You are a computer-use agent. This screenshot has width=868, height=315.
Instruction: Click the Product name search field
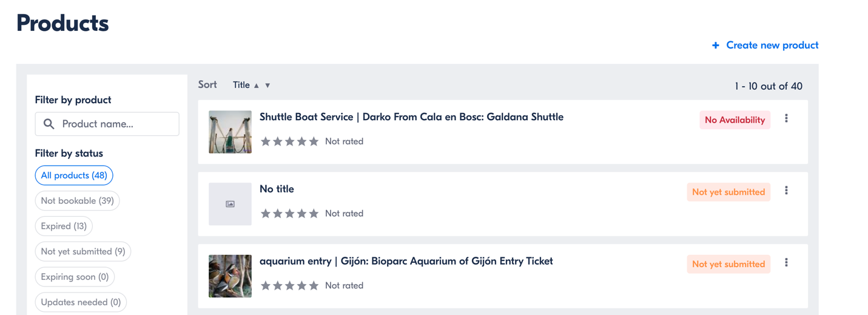[x=107, y=124]
